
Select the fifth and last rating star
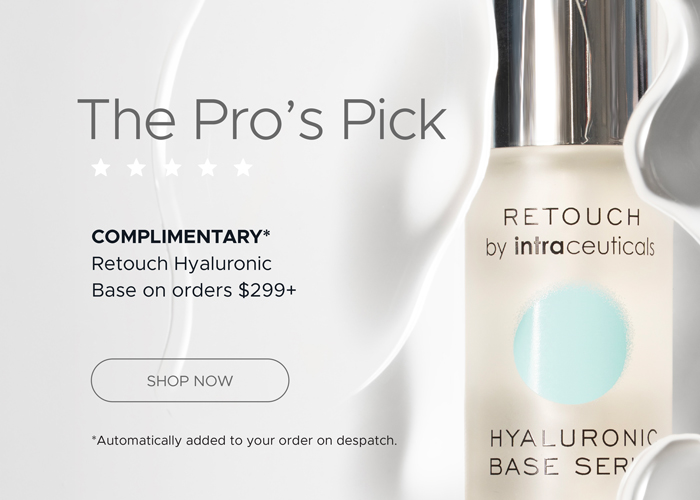(x=243, y=168)
